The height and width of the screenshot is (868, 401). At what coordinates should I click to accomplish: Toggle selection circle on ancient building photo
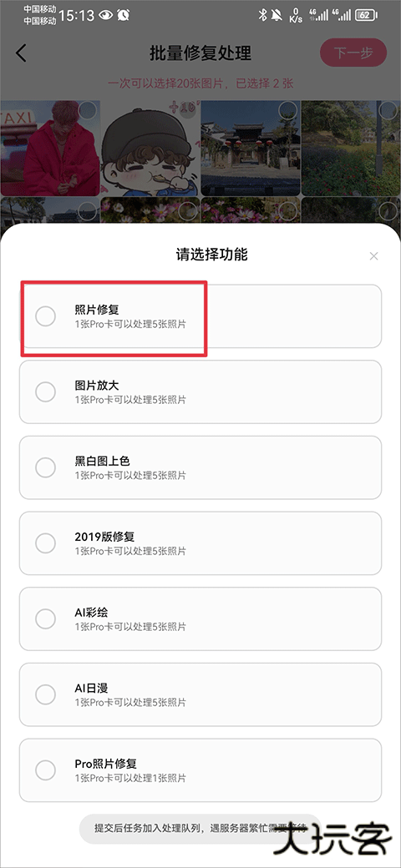pyautogui.click(x=287, y=110)
